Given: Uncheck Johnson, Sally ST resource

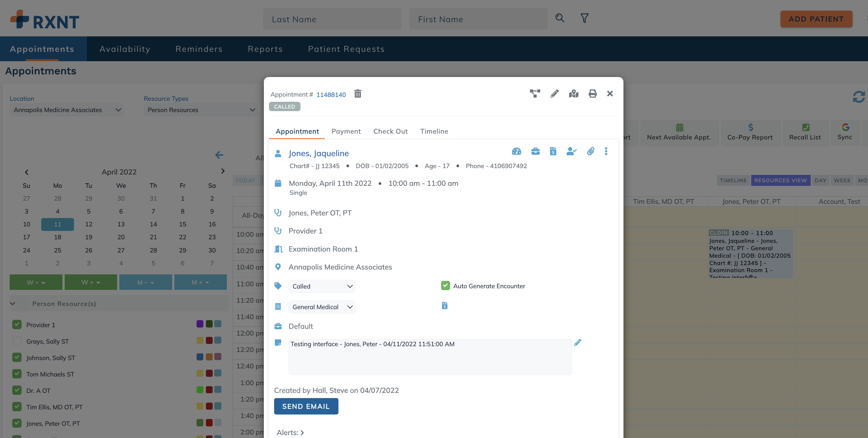Looking at the screenshot, I should point(17,357).
